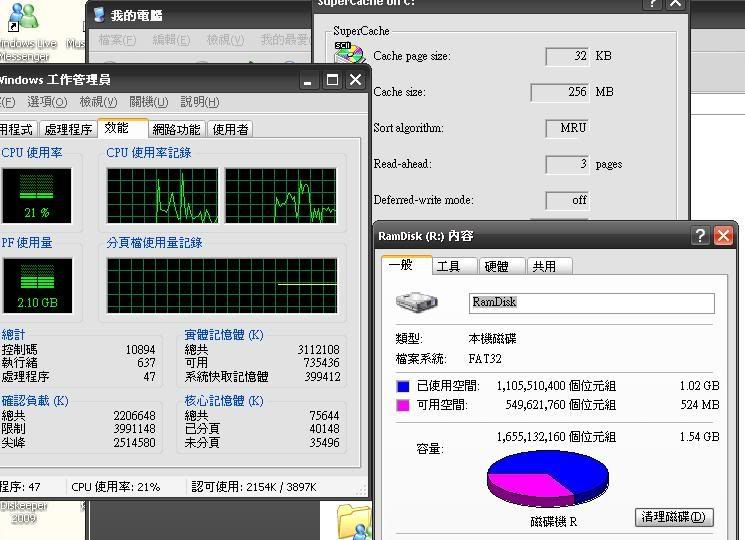The height and width of the screenshot is (540, 745).
Task: Click CPU usage gauge showing 21 %
Action: (x=37, y=196)
